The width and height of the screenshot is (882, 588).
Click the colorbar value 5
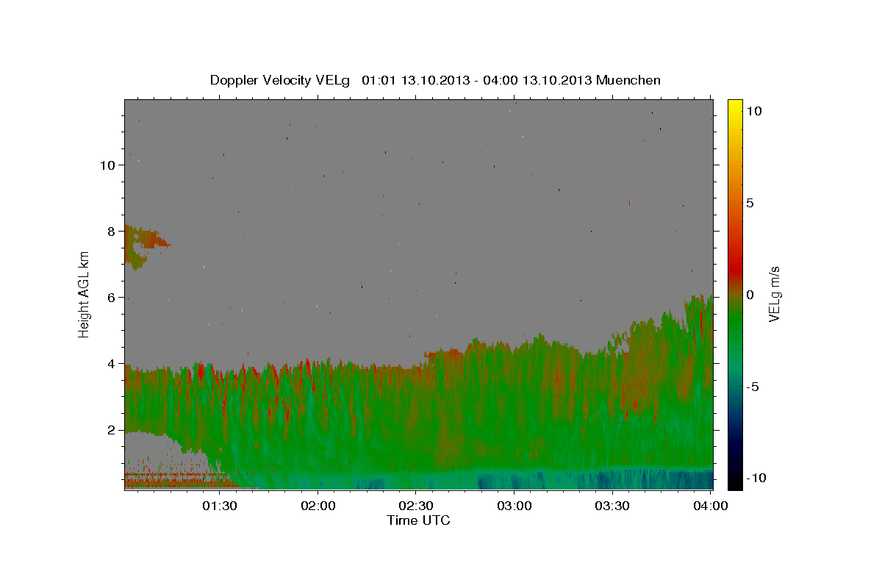tap(750, 203)
